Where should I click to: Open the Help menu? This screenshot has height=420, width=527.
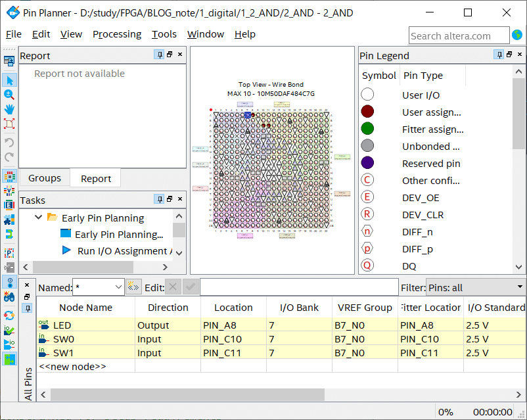(245, 34)
